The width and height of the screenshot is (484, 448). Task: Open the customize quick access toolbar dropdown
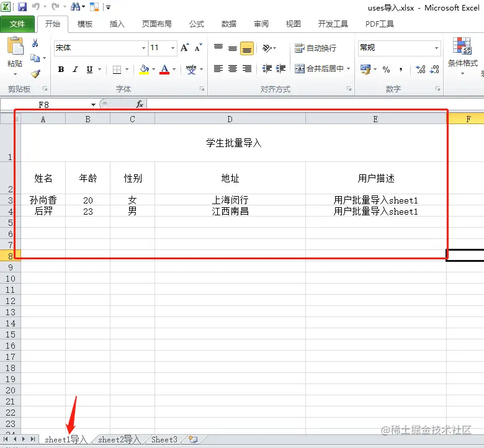[109, 7]
